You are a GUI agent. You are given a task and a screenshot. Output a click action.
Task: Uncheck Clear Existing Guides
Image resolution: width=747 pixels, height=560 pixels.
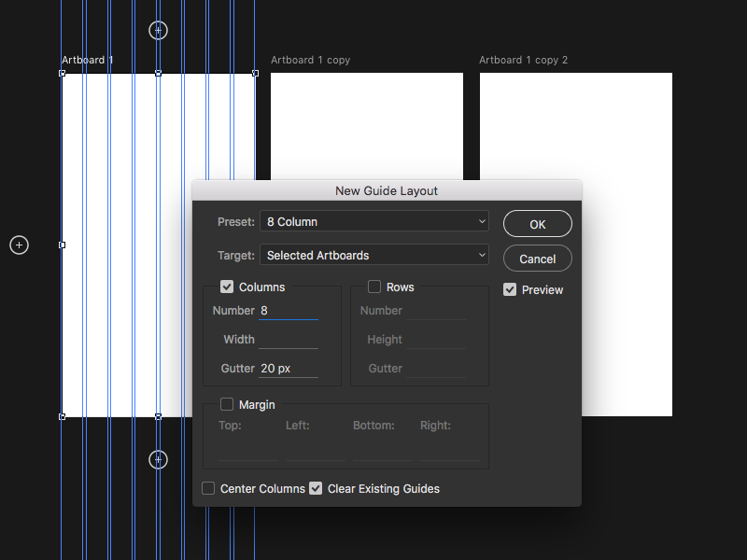[x=316, y=488]
